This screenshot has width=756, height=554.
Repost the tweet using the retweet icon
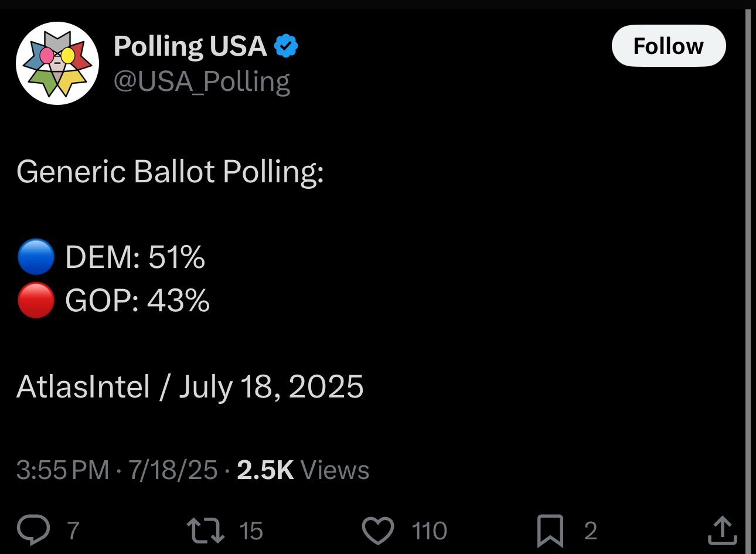[205, 531]
